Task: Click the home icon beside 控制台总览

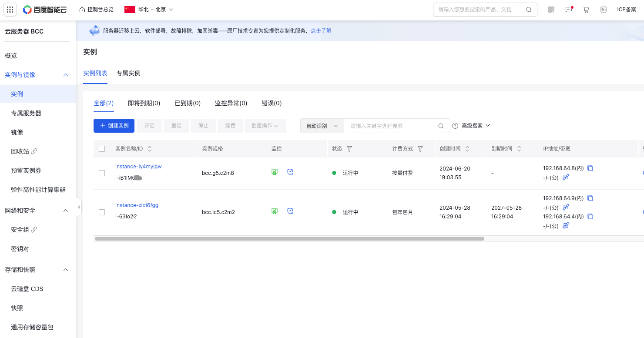Action: pos(82,9)
